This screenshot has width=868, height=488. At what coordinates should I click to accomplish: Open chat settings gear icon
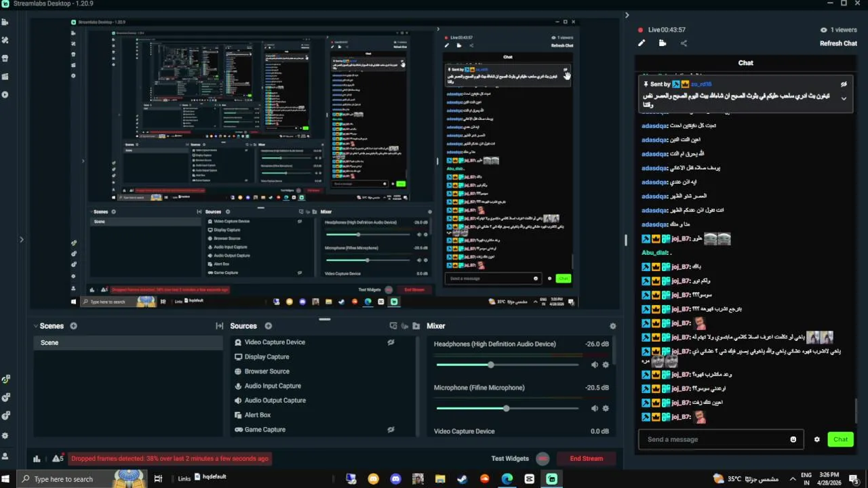[x=816, y=439]
